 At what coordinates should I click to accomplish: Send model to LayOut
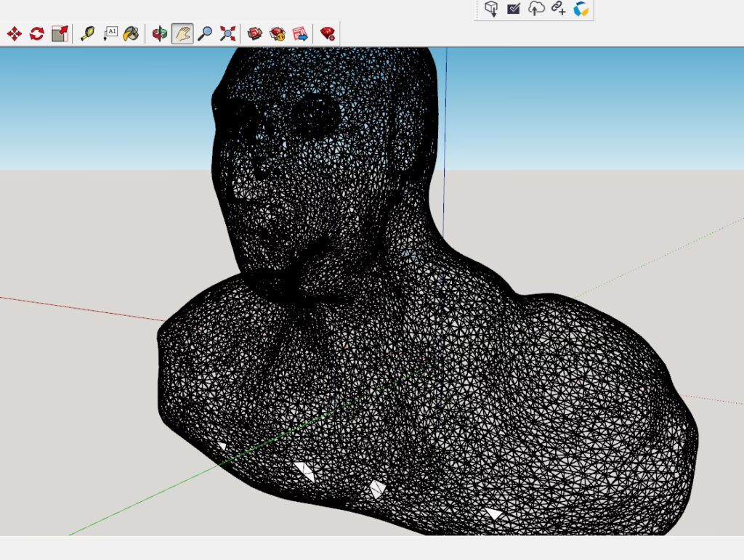point(299,33)
